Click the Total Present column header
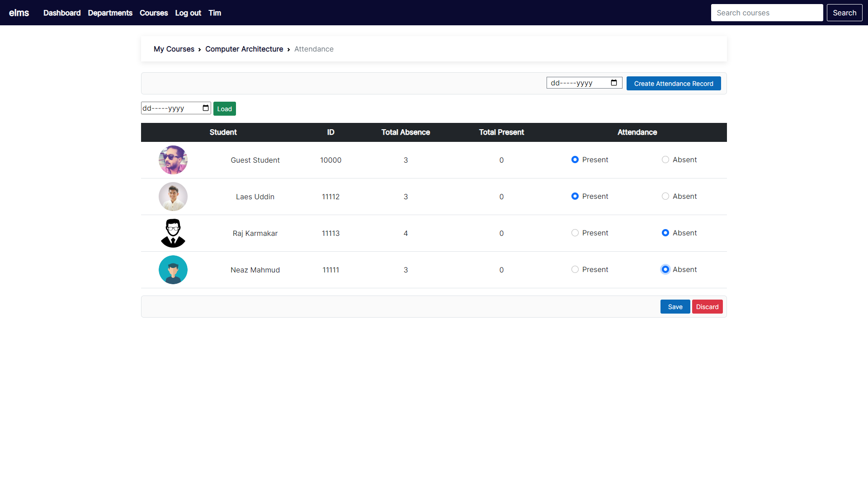 click(501, 132)
